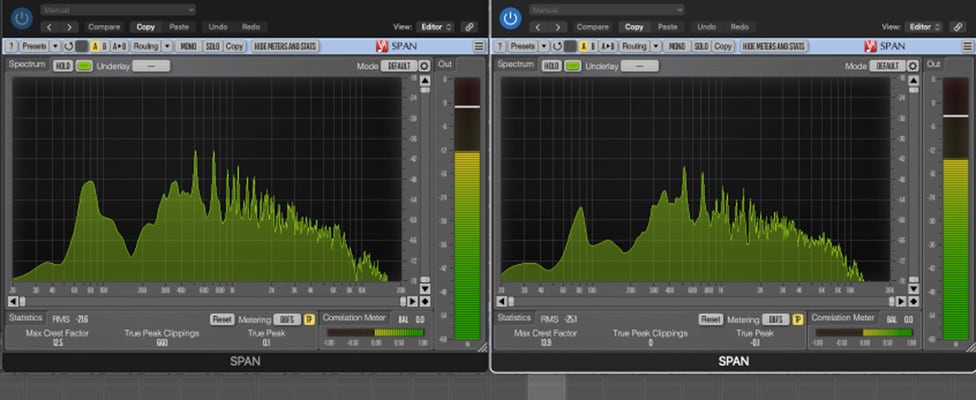Click reload circular arrow in right SPAN
976x400 pixels.
click(557, 47)
